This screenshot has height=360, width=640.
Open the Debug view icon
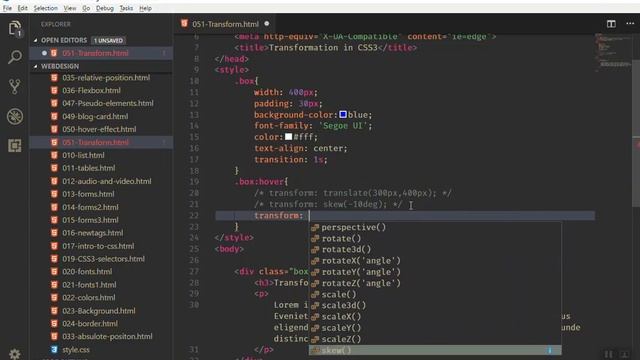[15, 116]
